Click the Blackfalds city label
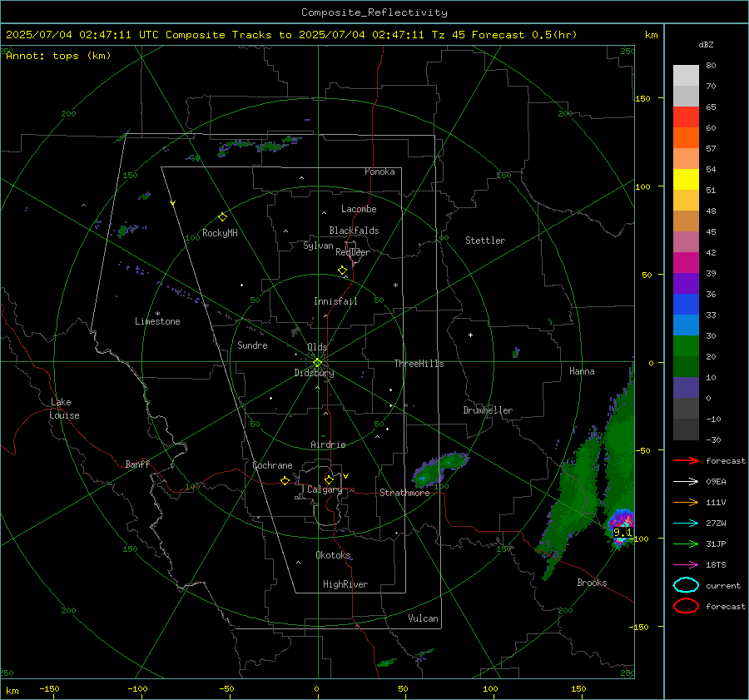The image size is (749, 700). click(354, 231)
